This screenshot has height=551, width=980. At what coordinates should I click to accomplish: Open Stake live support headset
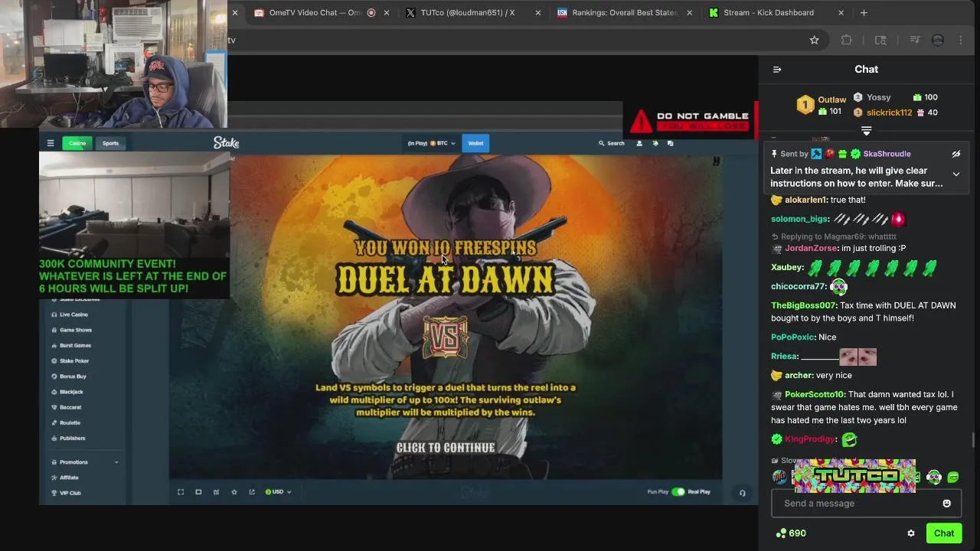click(742, 493)
